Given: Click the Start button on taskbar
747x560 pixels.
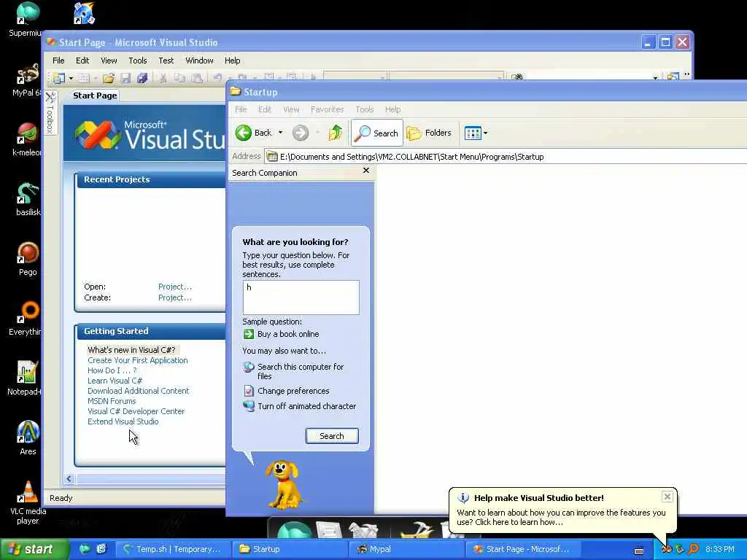Looking at the screenshot, I should tap(34, 549).
